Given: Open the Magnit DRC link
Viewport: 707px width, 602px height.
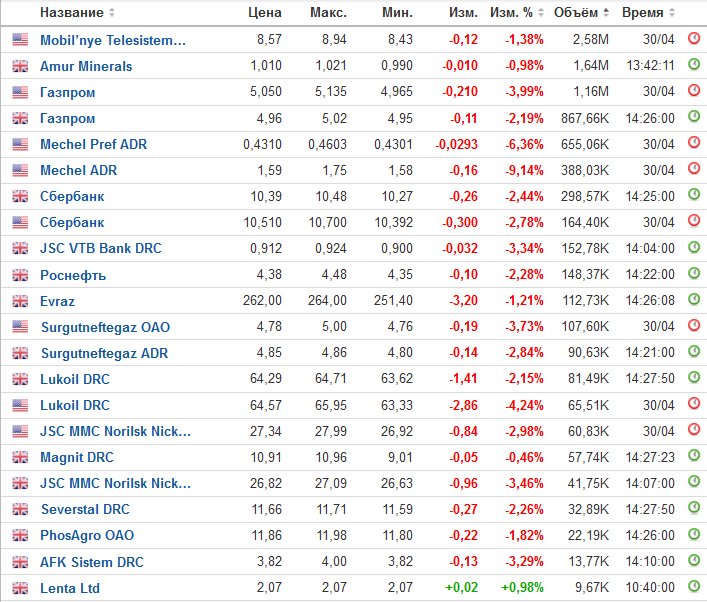Looking at the screenshot, I should [77, 458].
